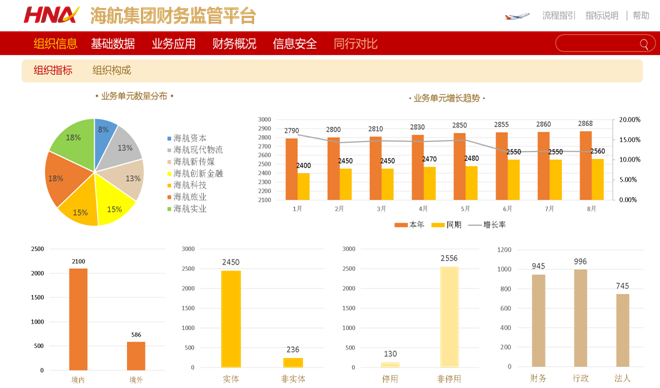Switch to the 组织构成 tab
Image resolution: width=660 pixels, height=388 pixels.
point(112,70)
